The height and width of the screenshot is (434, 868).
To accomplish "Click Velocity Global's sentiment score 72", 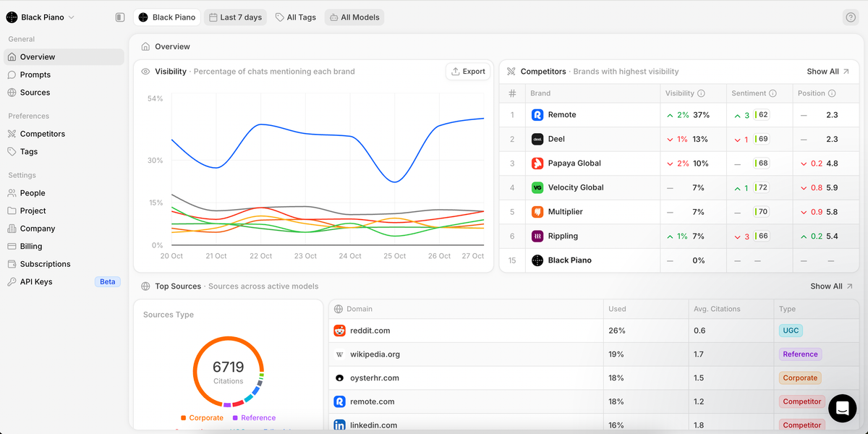I will (763, 188).
